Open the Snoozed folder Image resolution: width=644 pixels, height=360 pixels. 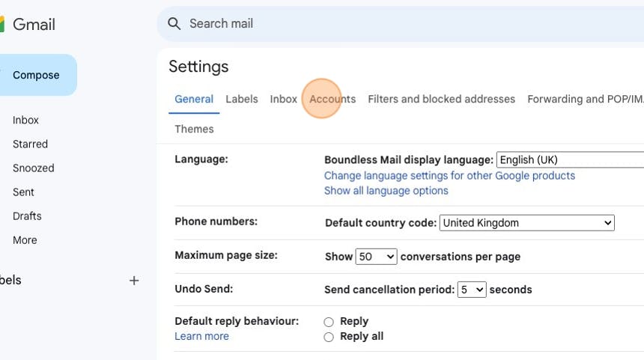coord(33,168)
